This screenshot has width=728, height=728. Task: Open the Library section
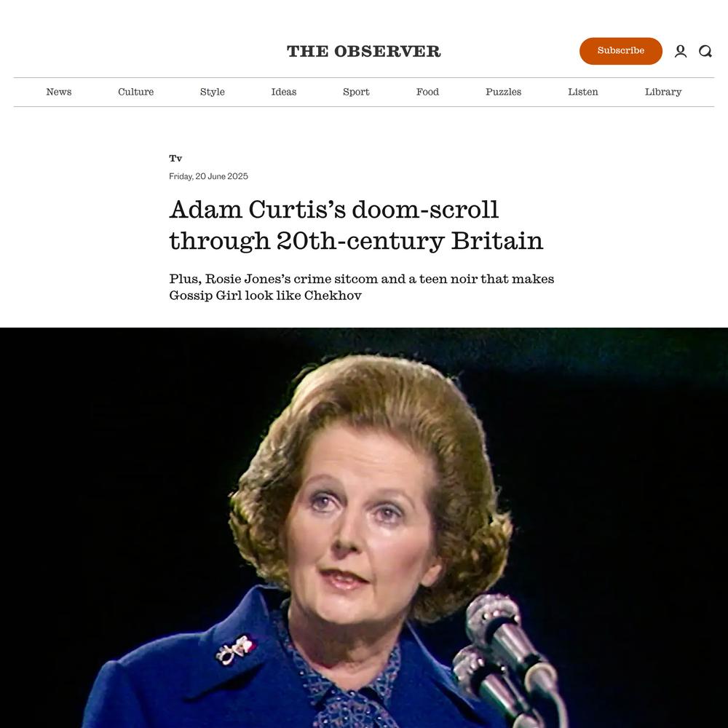click(663, 92)
